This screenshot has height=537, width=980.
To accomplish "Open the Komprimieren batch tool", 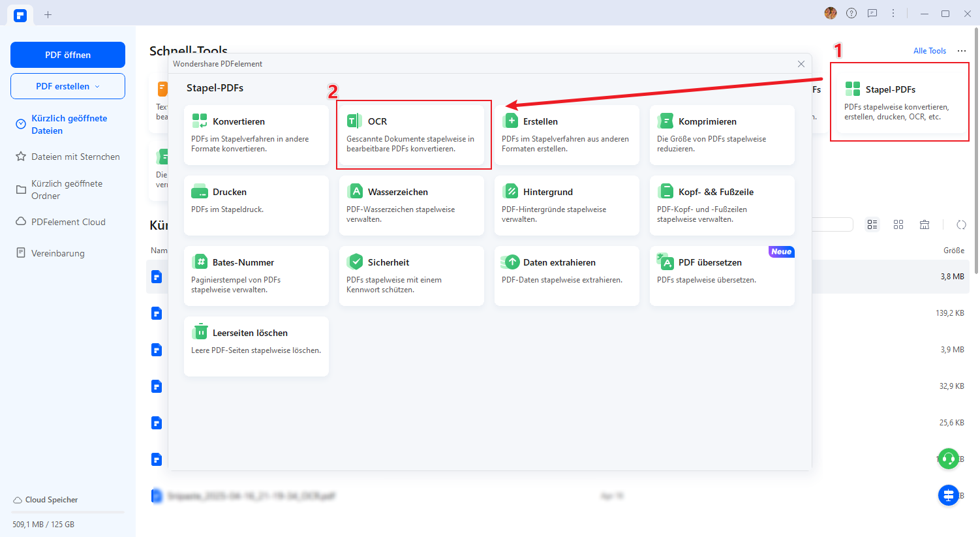I will 722,135.
